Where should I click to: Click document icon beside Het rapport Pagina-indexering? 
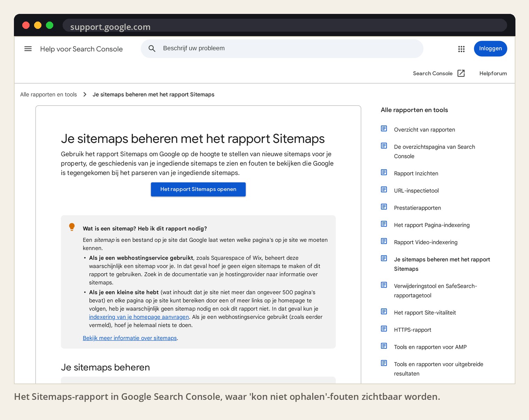384,224
